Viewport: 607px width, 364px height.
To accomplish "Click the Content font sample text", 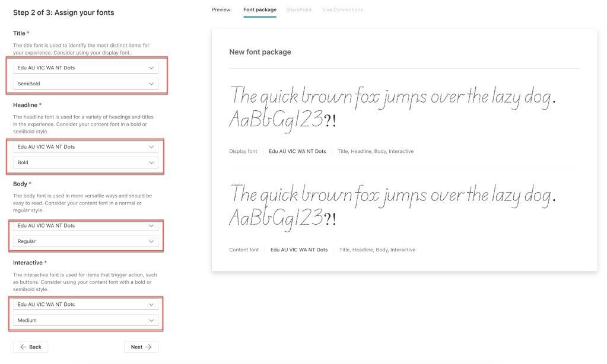I will 392,206.
